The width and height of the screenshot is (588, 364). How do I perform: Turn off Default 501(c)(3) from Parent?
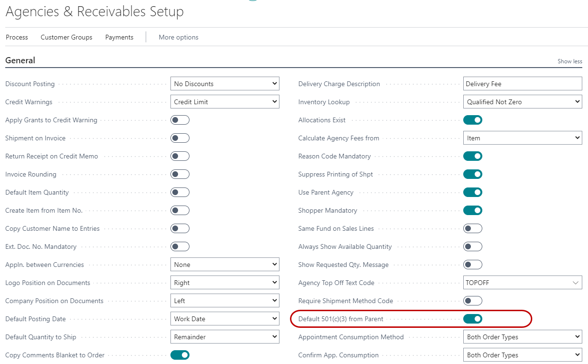pyautogui.click(x=472, y=319)
